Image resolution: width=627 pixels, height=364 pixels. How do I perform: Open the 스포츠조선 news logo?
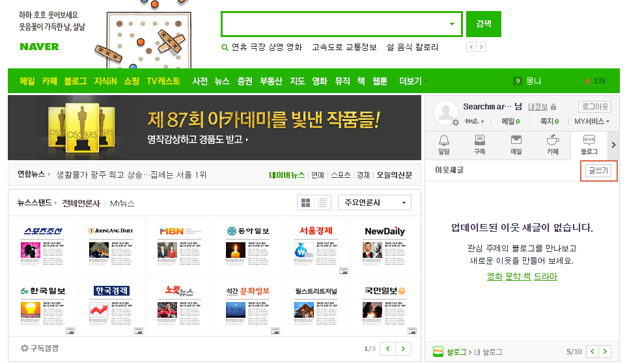[43, 231]
